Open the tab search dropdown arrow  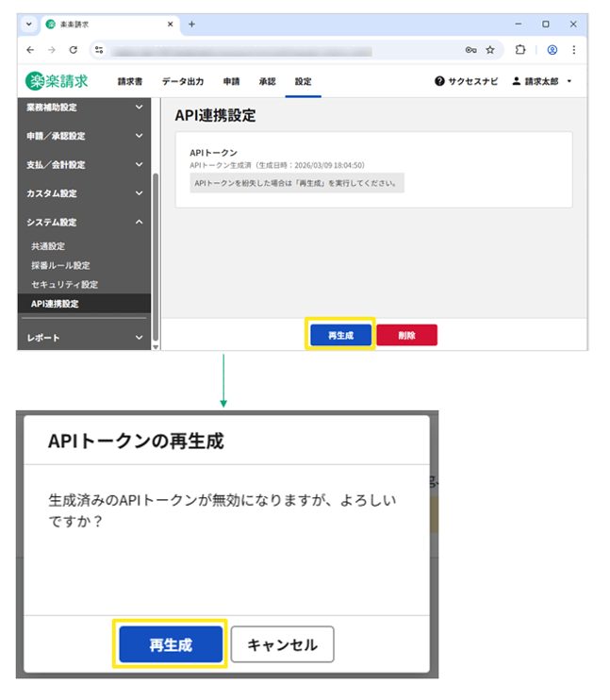tap(29, 25)
